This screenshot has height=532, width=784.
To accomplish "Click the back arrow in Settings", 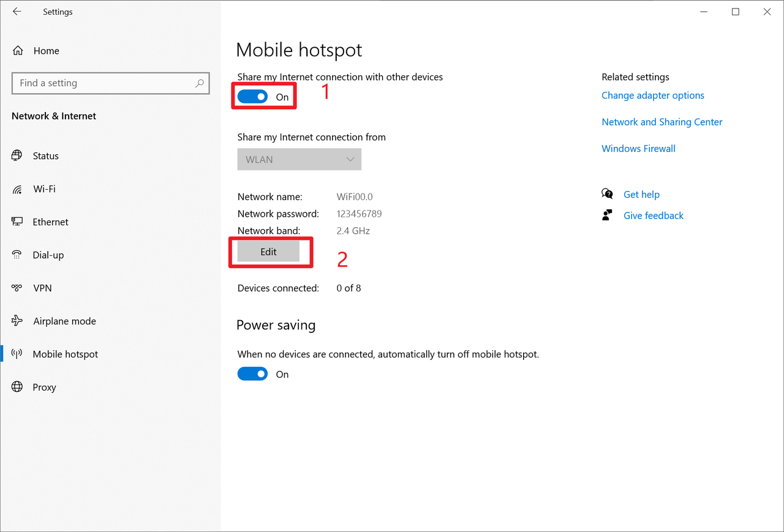I will (17, 12).
